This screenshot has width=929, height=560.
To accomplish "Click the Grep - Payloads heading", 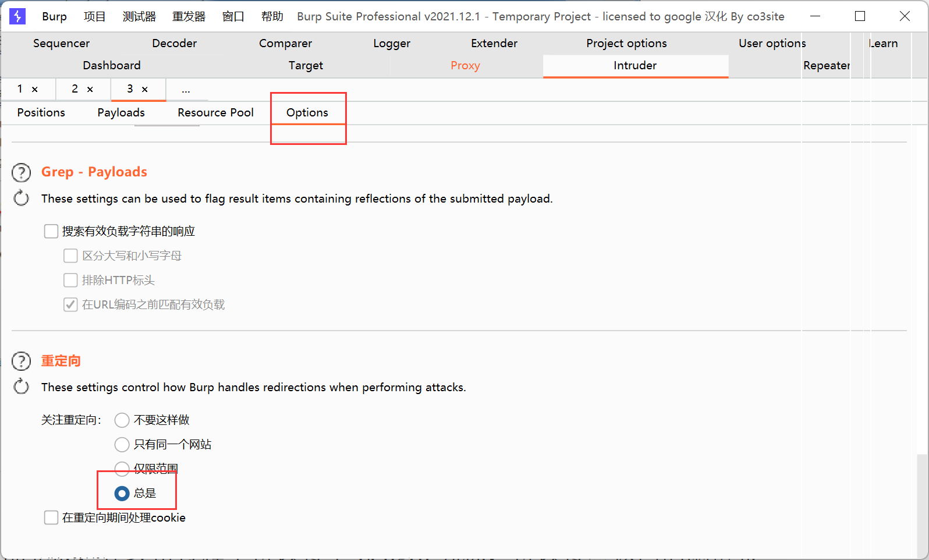I will [x=94, y=172].
